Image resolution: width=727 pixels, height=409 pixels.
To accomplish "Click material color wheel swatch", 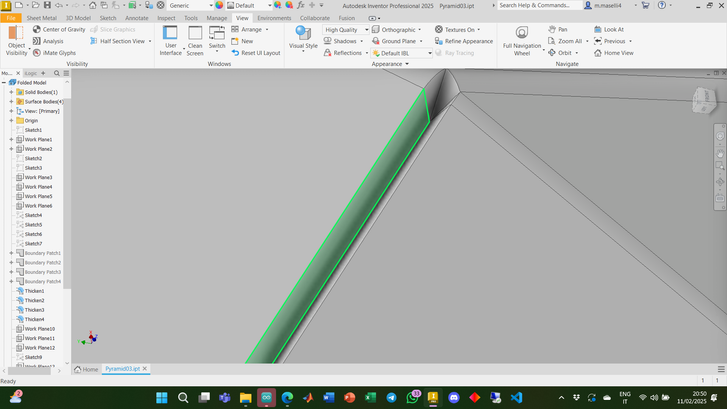I will click(x=219, y=6).
